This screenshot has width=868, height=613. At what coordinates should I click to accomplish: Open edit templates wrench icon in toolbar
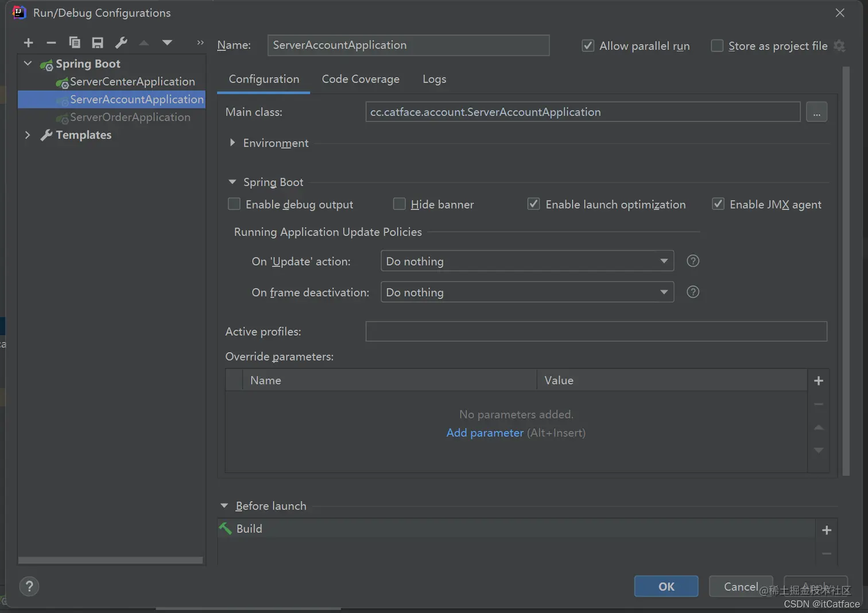(x=121, y=42)
